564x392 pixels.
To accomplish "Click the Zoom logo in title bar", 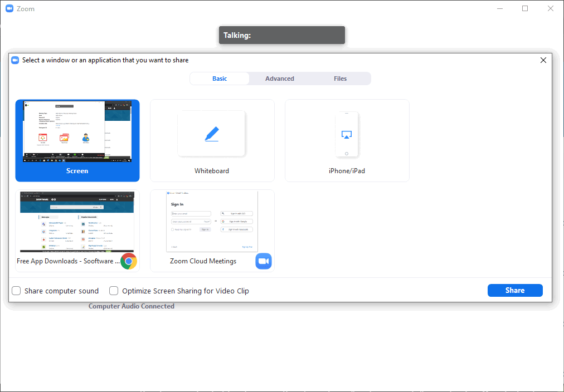I will 9,8.
